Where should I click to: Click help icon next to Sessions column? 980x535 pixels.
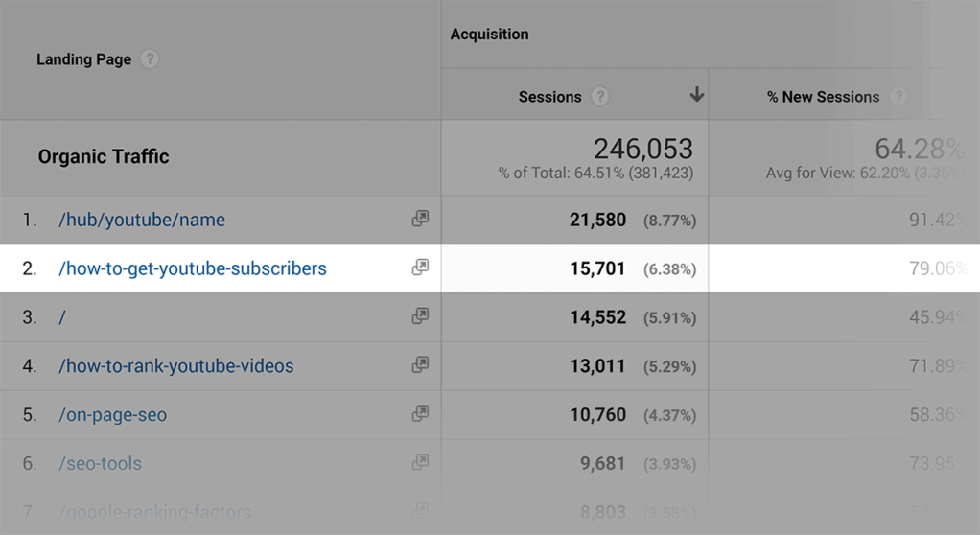[600, 97]
